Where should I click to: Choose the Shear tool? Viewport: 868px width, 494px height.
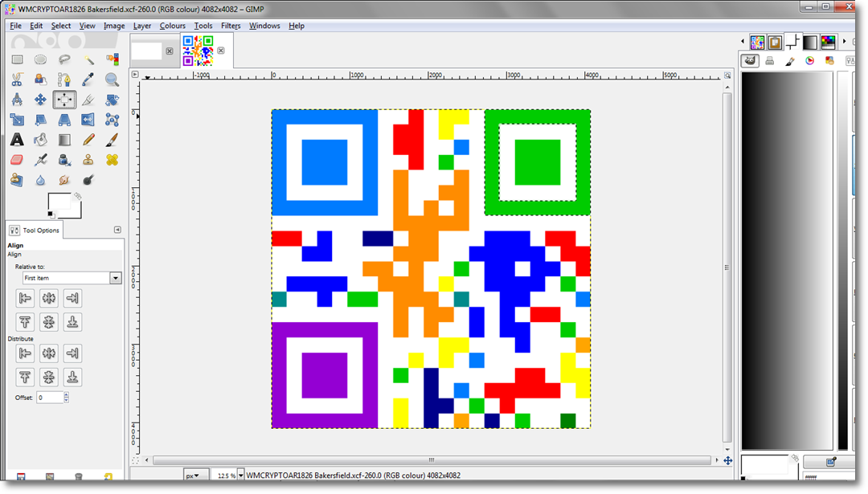[40, 120]
